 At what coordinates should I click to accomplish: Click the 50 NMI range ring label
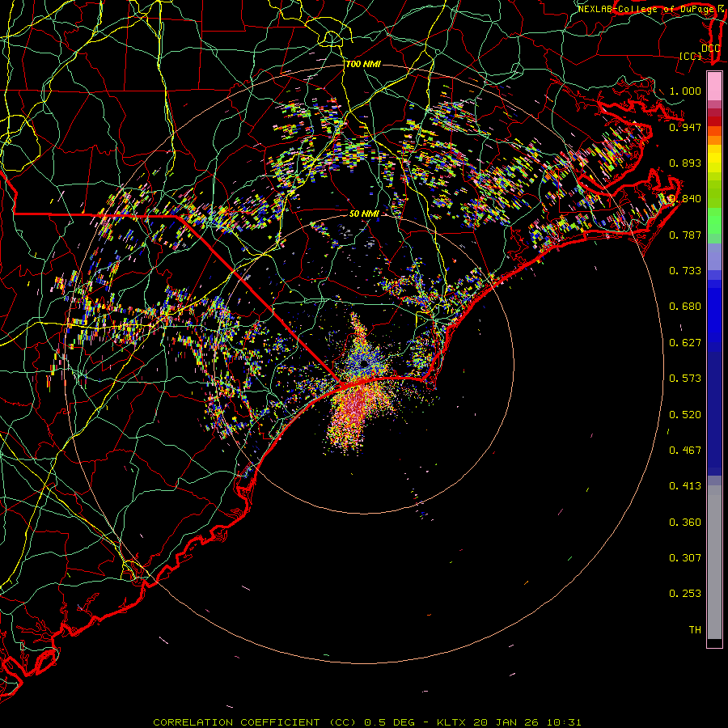[364, 214]
